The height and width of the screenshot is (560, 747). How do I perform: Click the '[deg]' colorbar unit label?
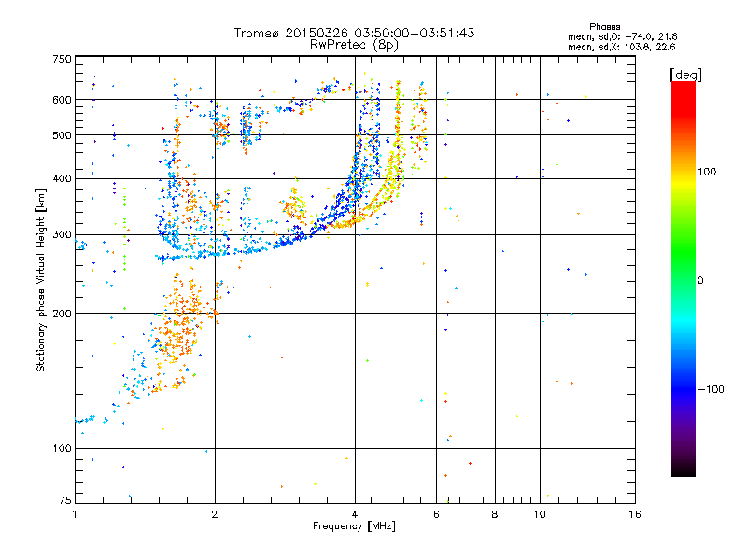point(685,75)
